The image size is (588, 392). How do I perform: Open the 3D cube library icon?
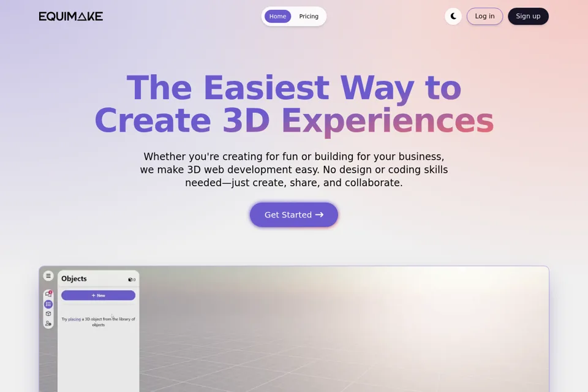click(48, 314)
